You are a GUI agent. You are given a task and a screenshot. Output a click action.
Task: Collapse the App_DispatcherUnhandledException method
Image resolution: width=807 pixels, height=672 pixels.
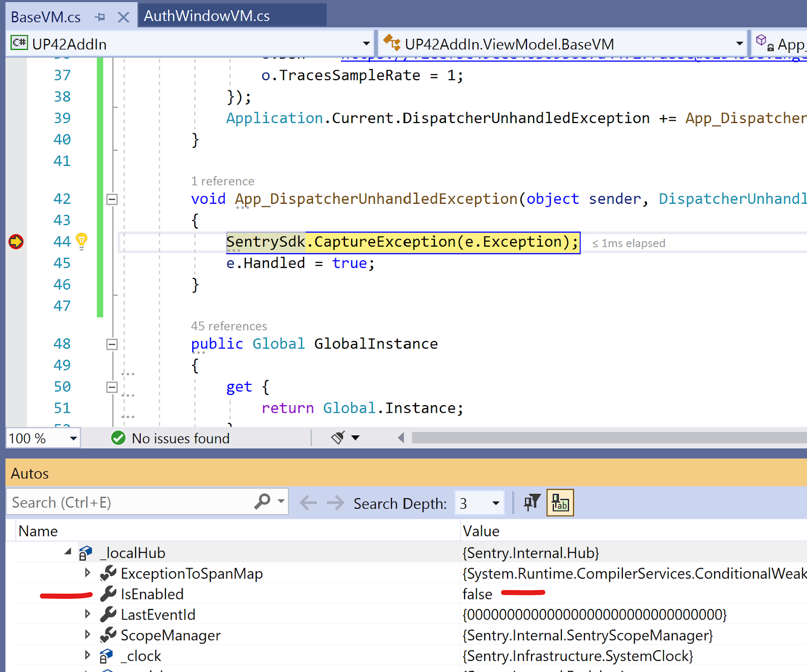click(112, 199)
